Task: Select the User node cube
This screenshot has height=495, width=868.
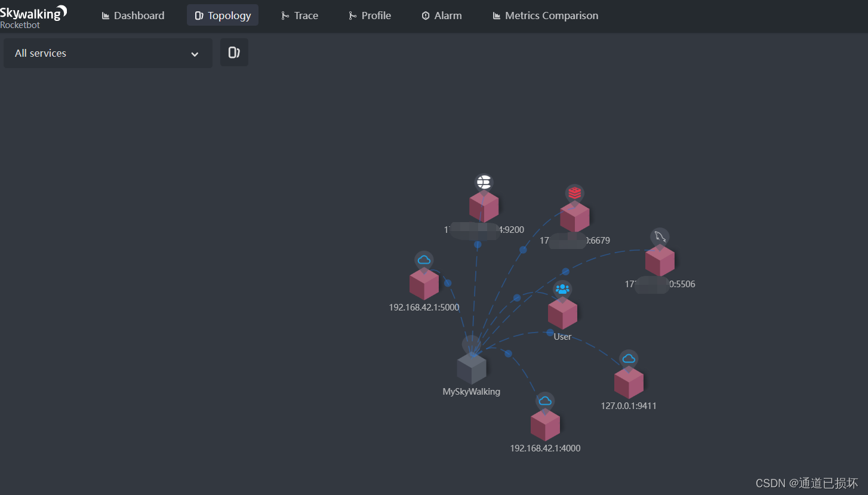Action: point(562,313)
